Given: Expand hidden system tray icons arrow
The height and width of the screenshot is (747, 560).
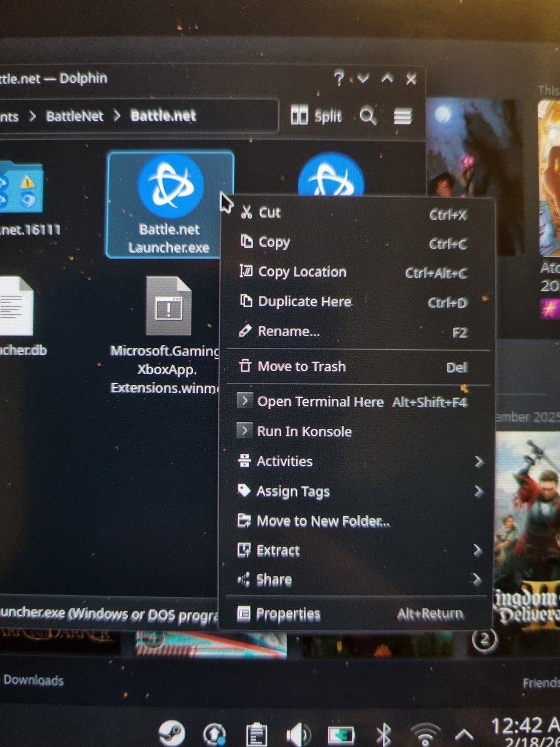Looking at the screenshot, I should (465, 734).
